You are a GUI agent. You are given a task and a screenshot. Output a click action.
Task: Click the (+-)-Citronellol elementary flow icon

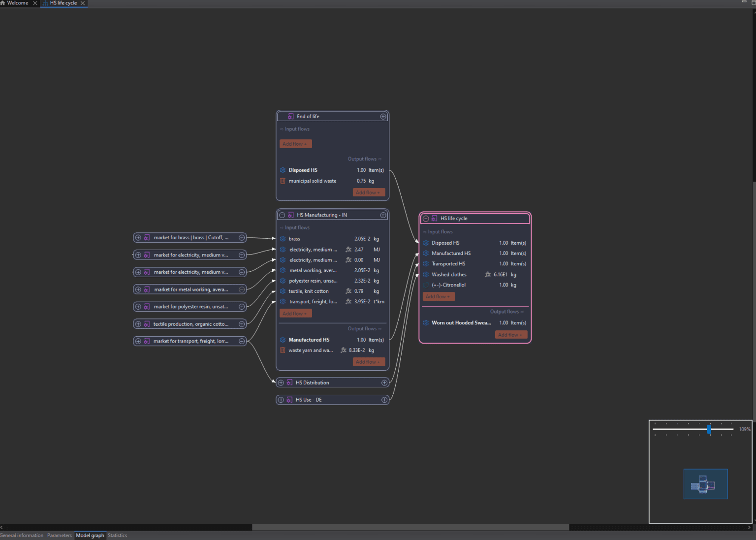click(x=426, y=285)
